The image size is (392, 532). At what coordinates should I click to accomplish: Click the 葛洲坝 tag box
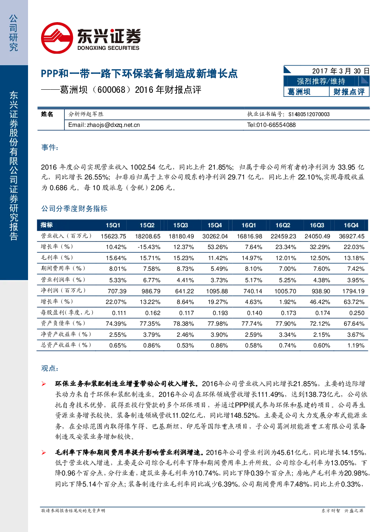(x=306, y=92)
